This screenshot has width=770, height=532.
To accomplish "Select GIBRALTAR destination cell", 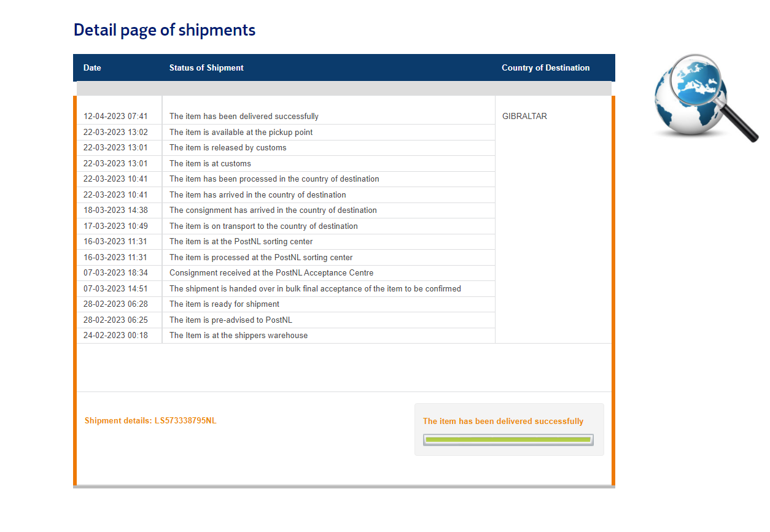I will point(524,117).
